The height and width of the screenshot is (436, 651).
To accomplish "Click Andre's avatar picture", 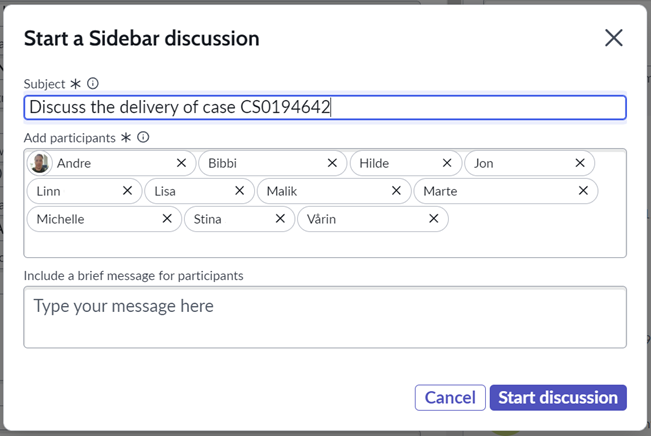I will pos(40,163).
